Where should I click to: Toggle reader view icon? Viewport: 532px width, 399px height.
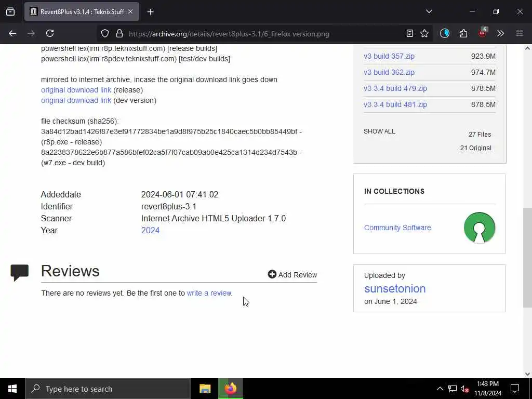pyautogui.click(x=410, y=33)
